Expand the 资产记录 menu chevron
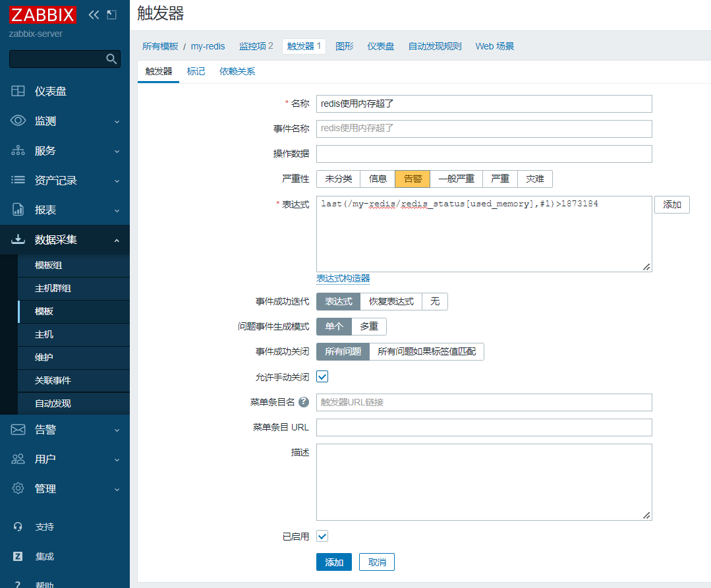Screen dimensions: 711x588 point(117,181)
